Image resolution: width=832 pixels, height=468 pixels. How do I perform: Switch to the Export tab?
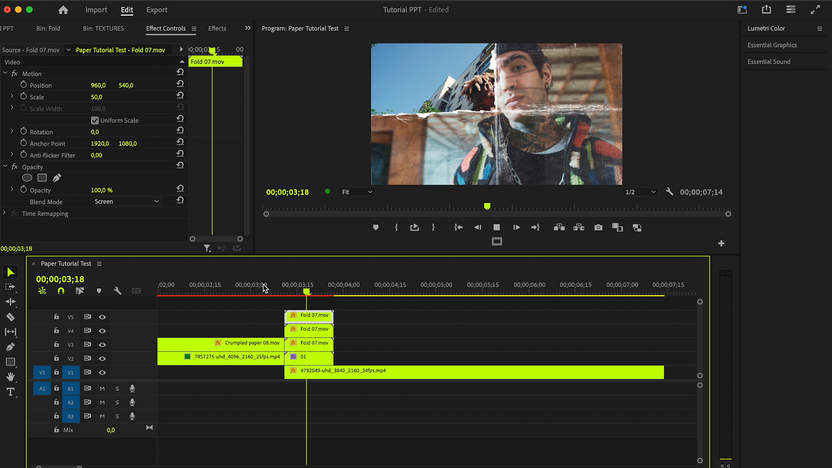[x=157, y=10]
